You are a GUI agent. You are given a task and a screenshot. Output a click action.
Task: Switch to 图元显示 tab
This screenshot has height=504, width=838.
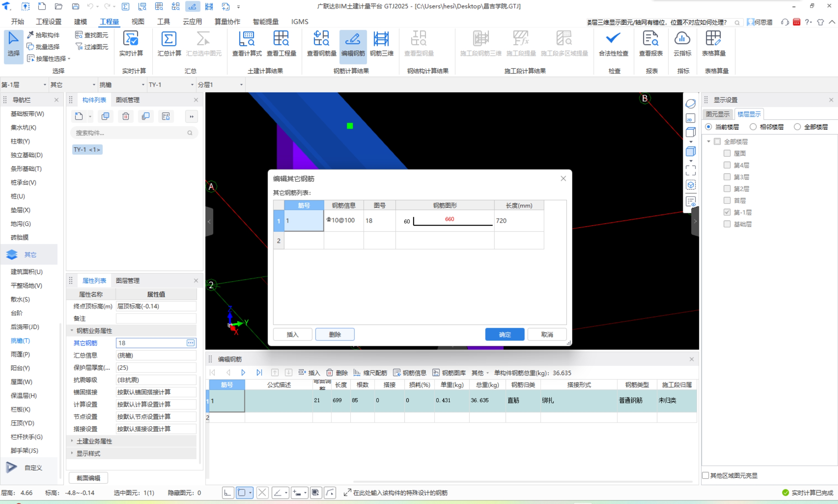click(717, 114)
